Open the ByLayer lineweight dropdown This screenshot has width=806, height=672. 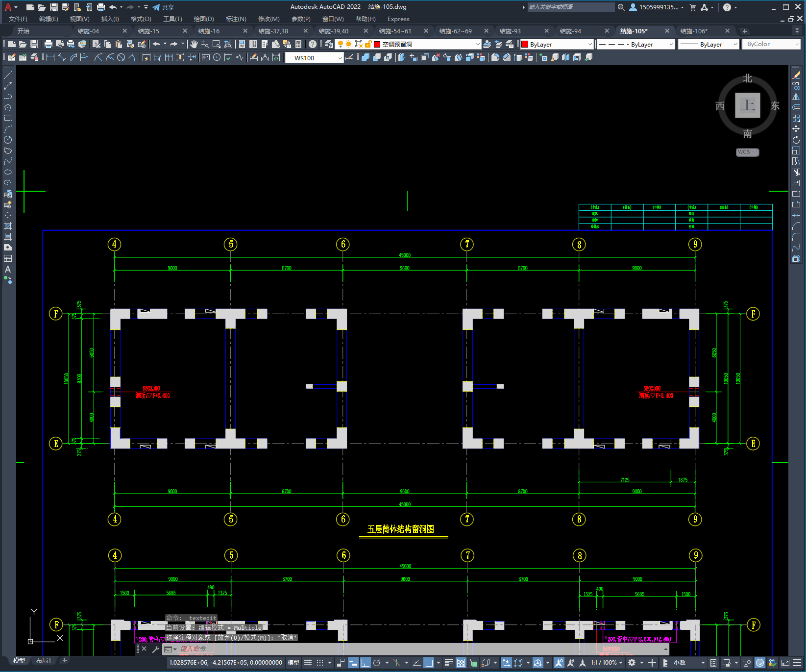(x=708, y=44)
